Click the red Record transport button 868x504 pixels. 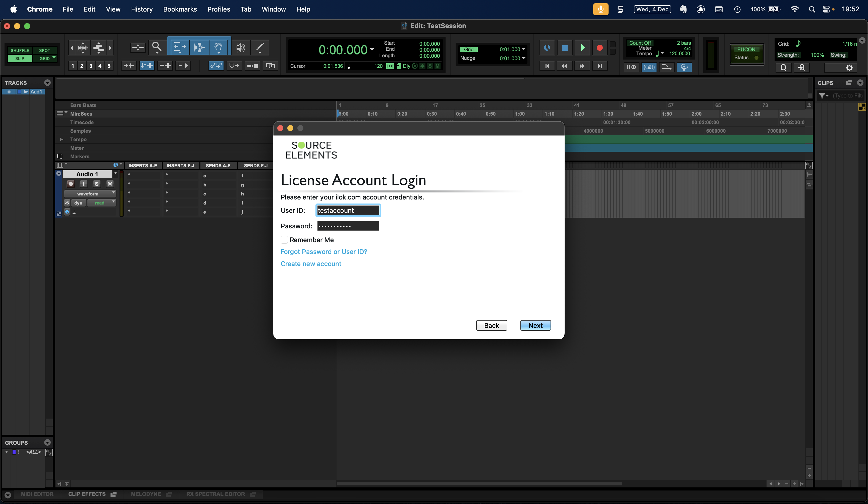(x=600, y=48)
